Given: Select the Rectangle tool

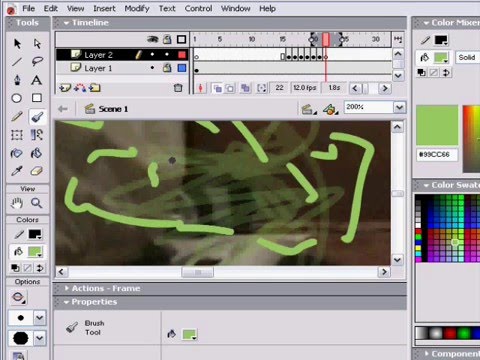Looking at the screenshot, I should pos(37,98).
